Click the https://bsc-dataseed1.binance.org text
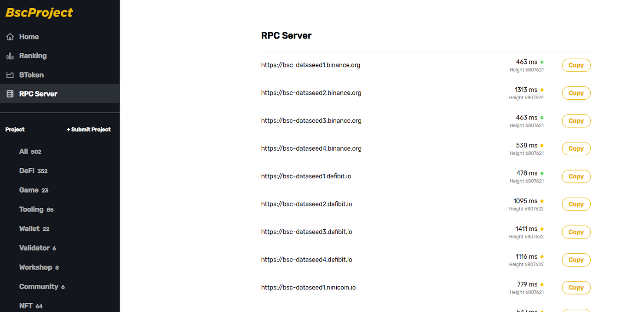Screen dimensions: 644x312 (311, 65)
